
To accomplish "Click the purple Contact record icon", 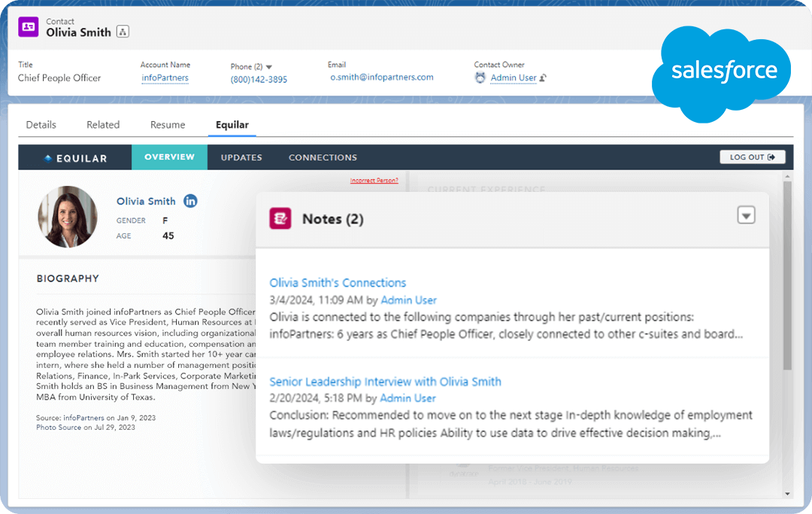I will tap(28, 26).
